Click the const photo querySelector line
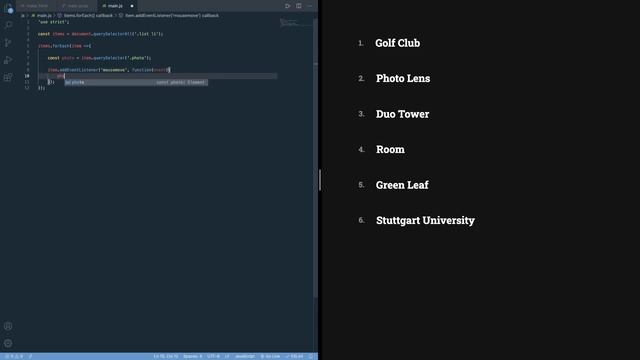640x360 pixels. click(99, 58)
